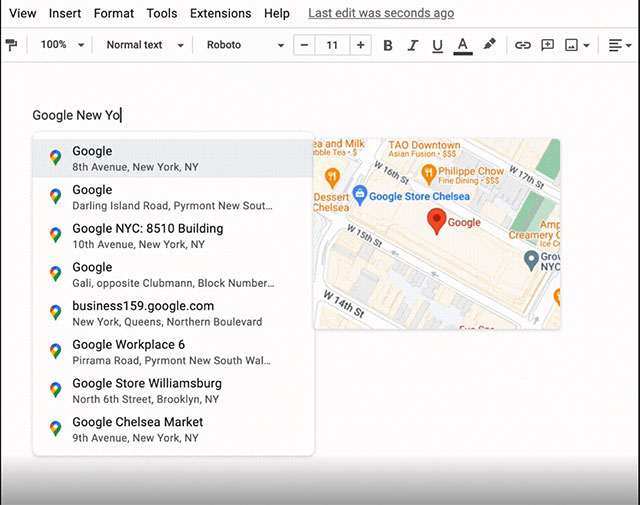Click the 'Last edit was seconds ago' link

coord(381,13)
